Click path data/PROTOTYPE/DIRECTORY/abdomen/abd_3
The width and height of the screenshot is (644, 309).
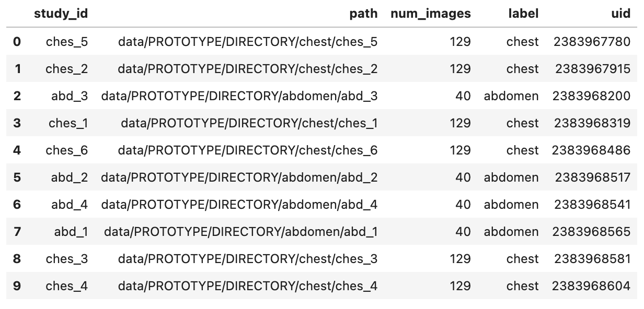239,96
